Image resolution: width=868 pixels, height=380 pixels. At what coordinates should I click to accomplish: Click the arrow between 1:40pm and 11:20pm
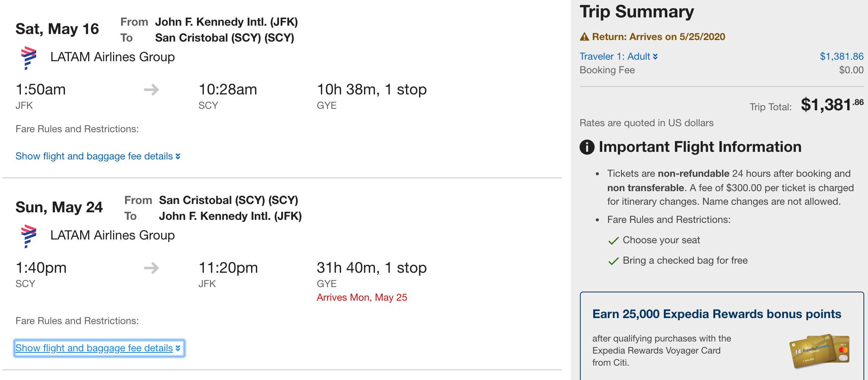(152, 268)
